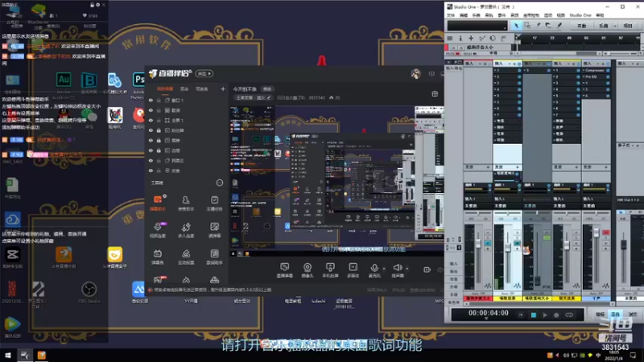Open the 编辑 menu in Studio One
The image size is (644, 362).
[464, 15]
